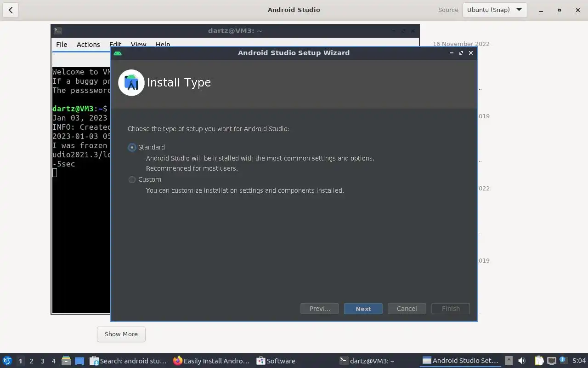This screenshot has height=368, width=588.
Task: Click the terminal icon in terminal title bar
Action: pos(57,31)
